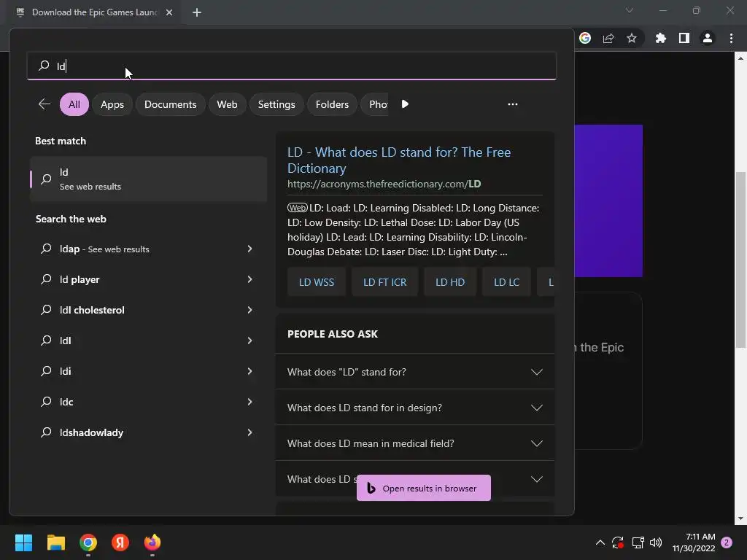This screenshot has height=560, width=747.
Task: Switch to Settings filter tab
Action: point(276,104)
